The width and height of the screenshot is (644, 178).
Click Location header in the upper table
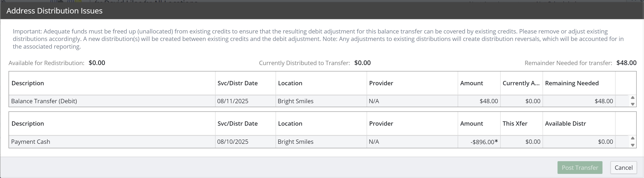pos(290,83)
